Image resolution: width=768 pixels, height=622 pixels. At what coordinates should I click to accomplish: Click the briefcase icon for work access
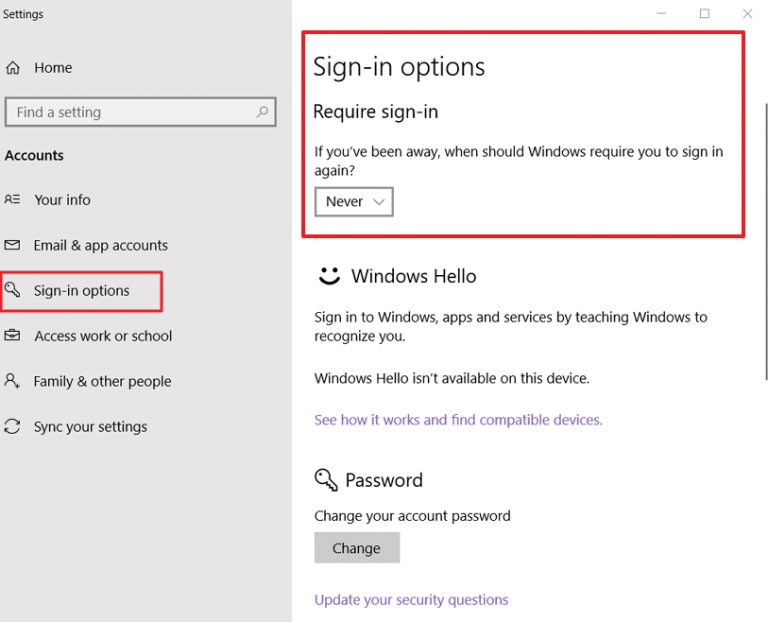[12, 335]
